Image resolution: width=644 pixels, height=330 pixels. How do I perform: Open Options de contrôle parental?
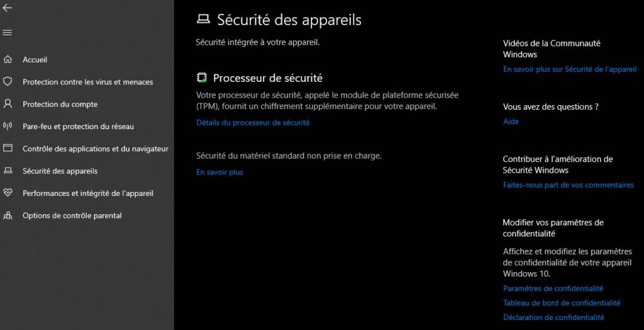tap(72, 215)
